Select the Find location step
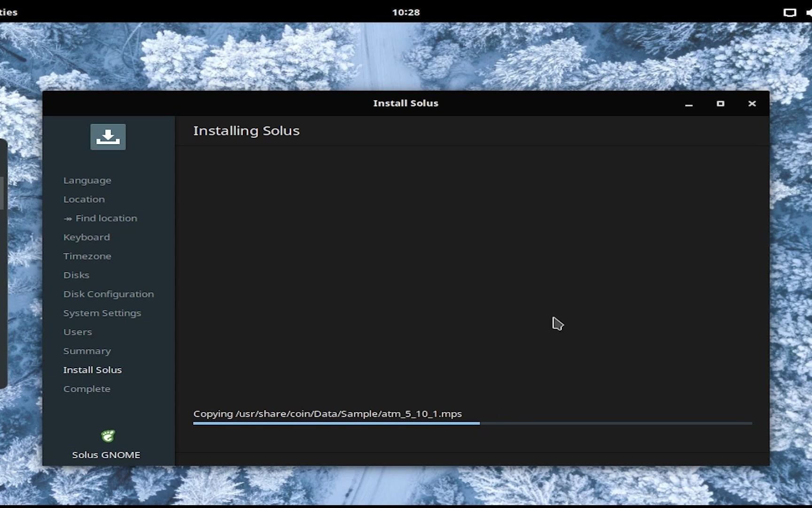 (x=100, y=218)
